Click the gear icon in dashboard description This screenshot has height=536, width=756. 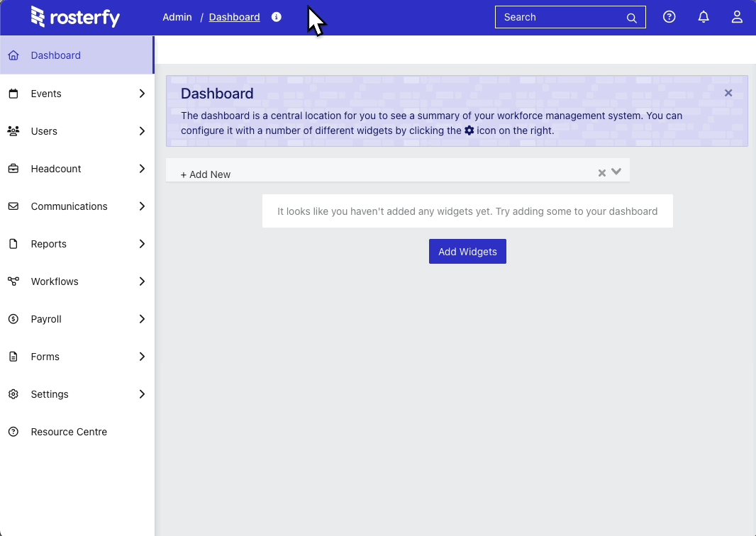[469, 130]
